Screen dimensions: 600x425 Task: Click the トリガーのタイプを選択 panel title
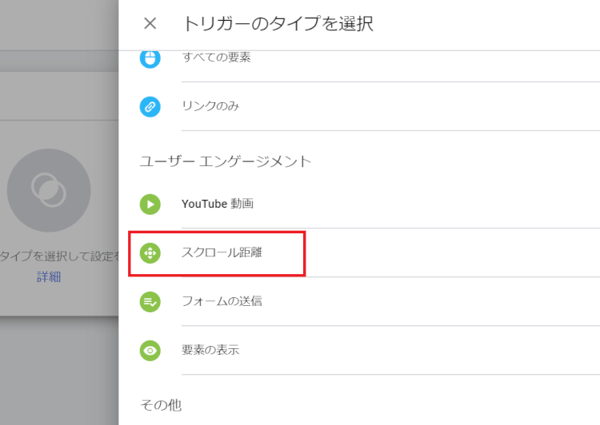(x=278, y=24)
